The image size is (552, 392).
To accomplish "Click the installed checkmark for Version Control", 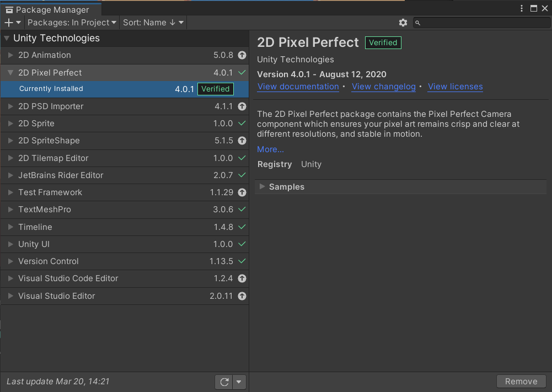I will coord(242,261).
